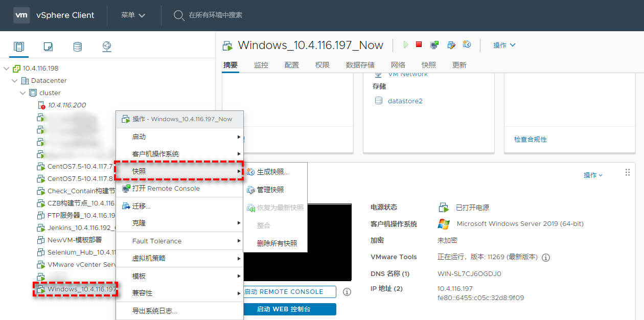Select 删除所有快照 in the submenu
The image size is (644, 320).
pyautogui.click(x=277, y=243)
